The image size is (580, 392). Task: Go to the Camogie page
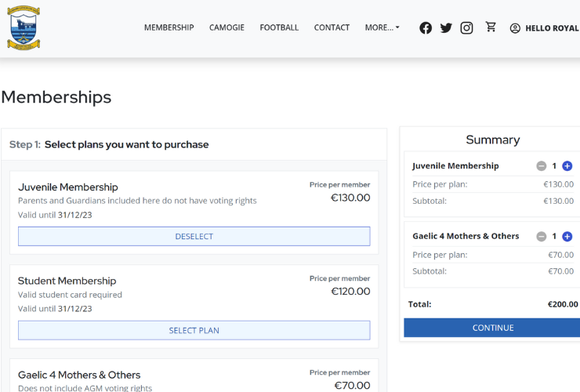click(x=227, y=27)
